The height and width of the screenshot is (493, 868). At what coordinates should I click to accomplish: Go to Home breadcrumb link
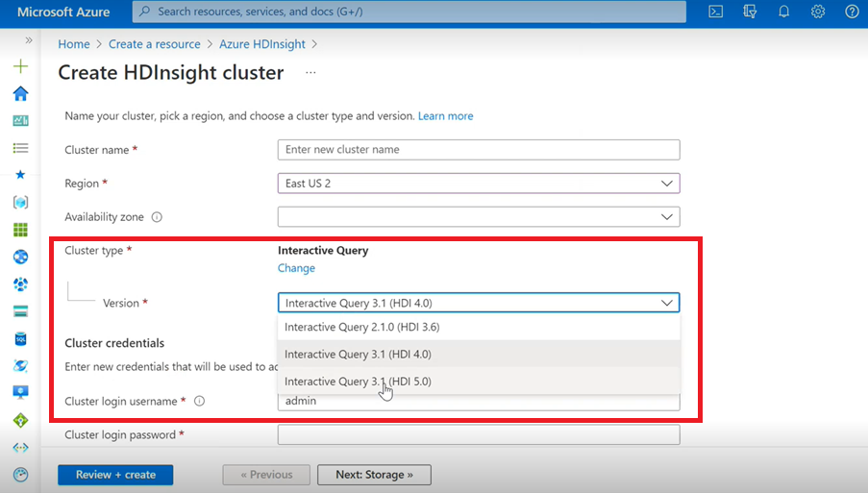coord(74,44)
